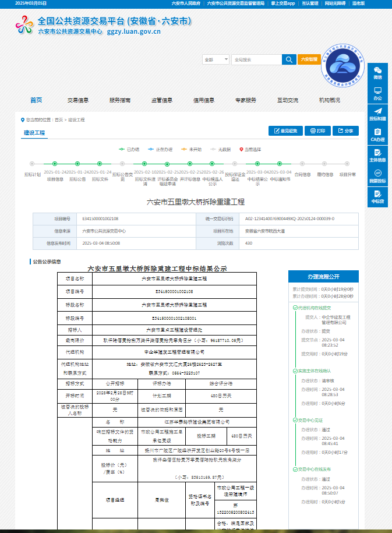Click ggzy.luan.gov.cn site address text

(133, 31)
